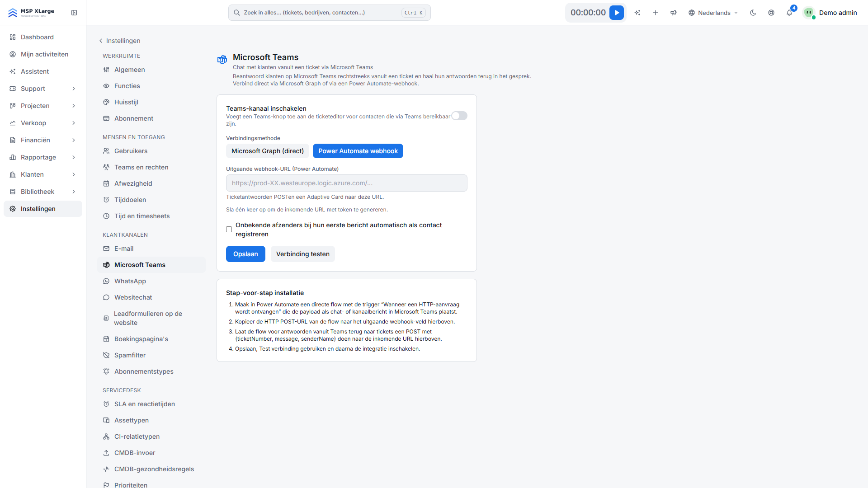Click Verbinding testen button
Image resolution: width=868 pixels, height=488 pixels.
303,254
